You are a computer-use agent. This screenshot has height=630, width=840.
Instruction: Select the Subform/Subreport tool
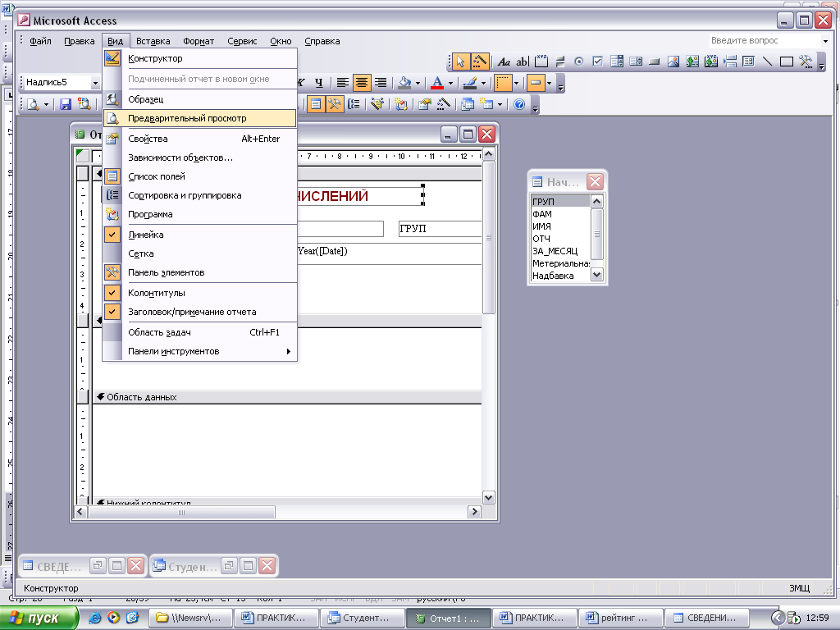[748, 62]
